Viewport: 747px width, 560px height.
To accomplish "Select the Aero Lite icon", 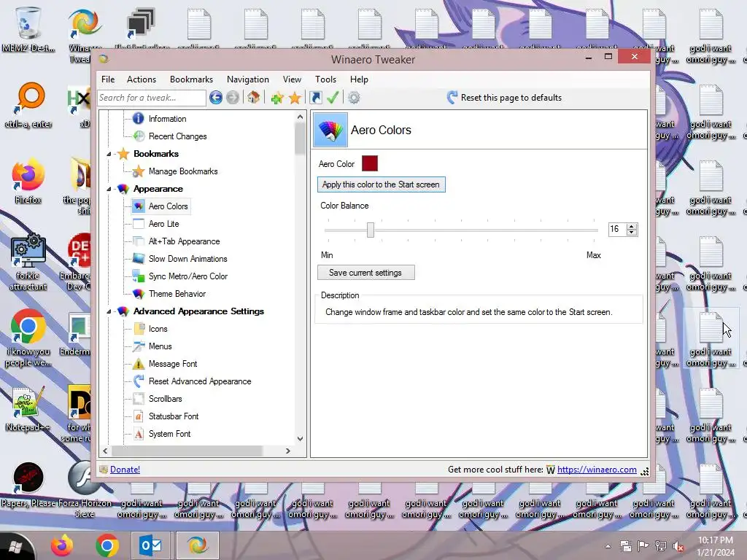I will tap(138, 224).
